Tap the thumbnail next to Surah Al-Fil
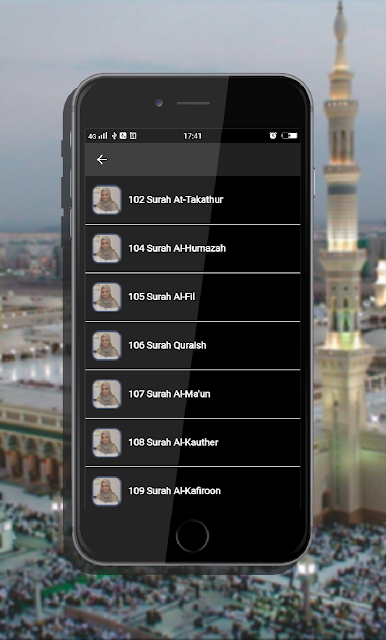 coord(107,297)
